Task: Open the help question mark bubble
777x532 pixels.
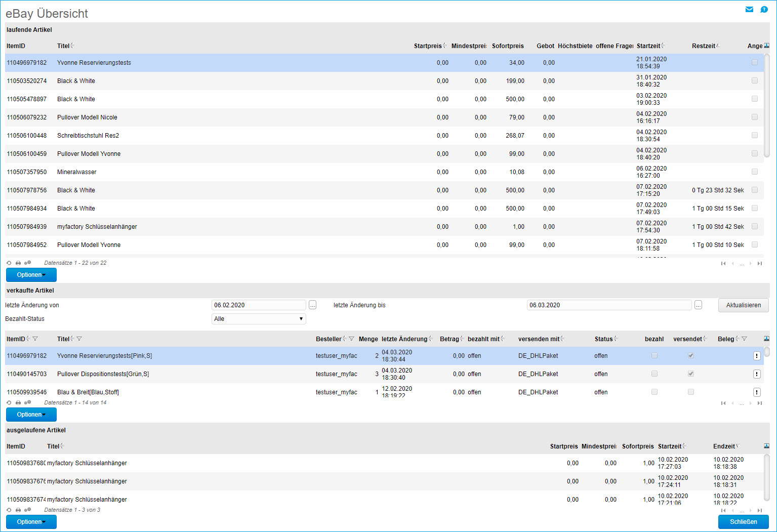Action: [x=764, y=10]
